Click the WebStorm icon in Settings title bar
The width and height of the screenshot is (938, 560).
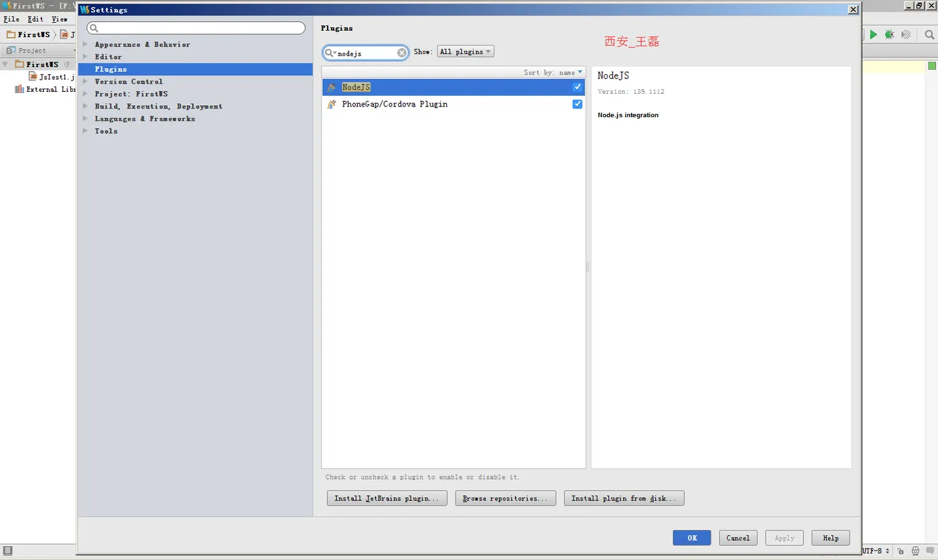84,10
